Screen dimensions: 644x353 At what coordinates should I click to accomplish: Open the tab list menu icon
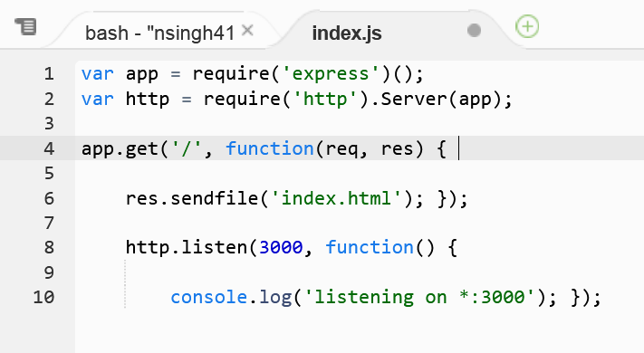pos(25,26)
